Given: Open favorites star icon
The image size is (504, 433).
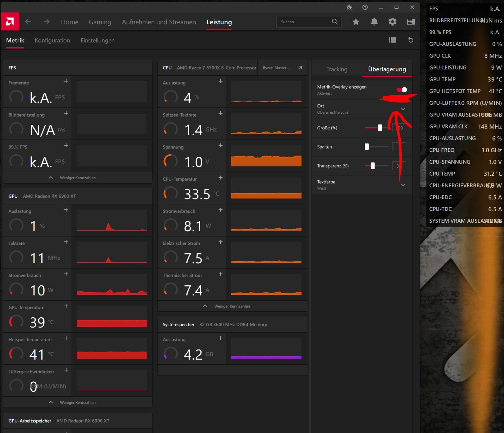Looking at the screenshot, I should tap(356, 22).
